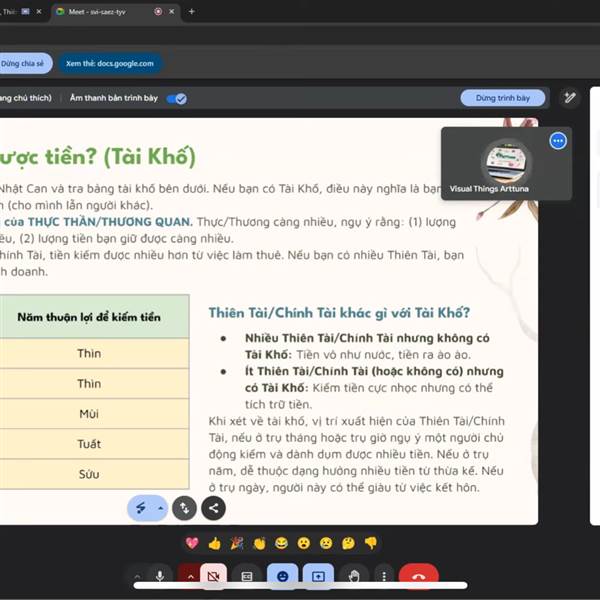Send the laughing face reaction
The height and width of the screenshot is (600, 600).
point(281,543)
